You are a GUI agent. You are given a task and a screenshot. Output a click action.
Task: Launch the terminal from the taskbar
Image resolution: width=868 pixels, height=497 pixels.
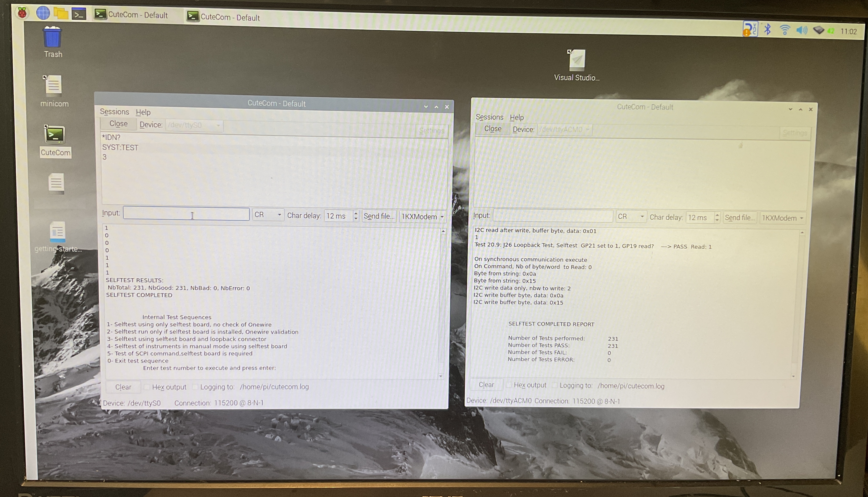point(79,14)
